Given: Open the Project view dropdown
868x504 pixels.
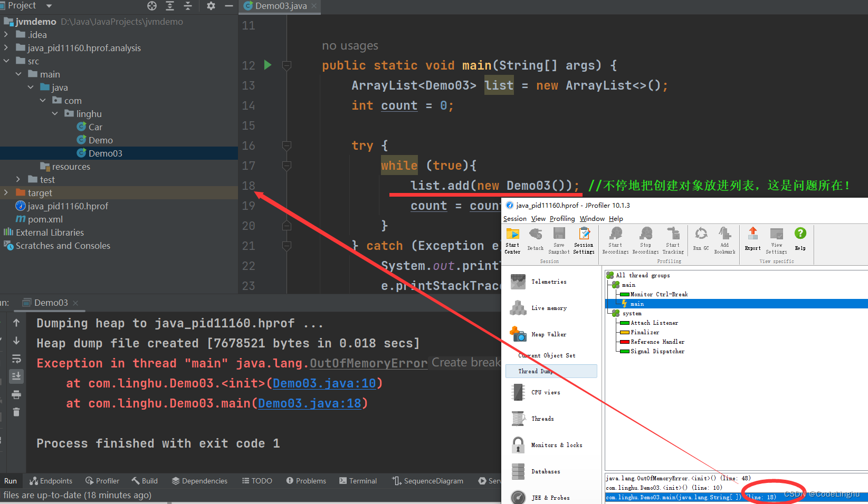Looking at the screenshot, I should coord(49,6).
